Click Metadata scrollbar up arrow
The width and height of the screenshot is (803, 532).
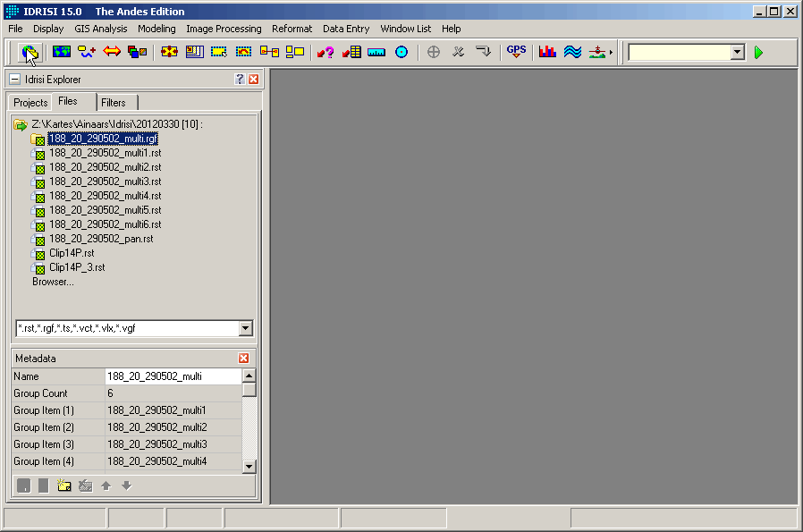249,376
